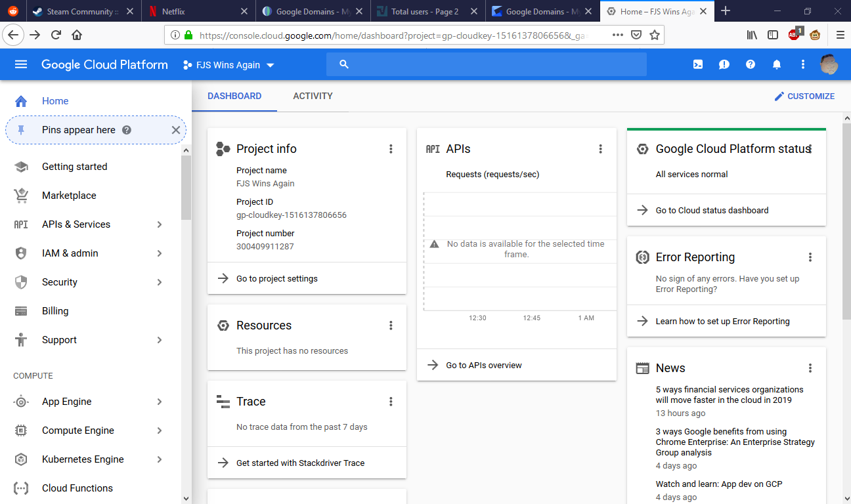Screen dimensions: 851x504
Task: Open Project info card options menu
Action: tap(391, 149)
